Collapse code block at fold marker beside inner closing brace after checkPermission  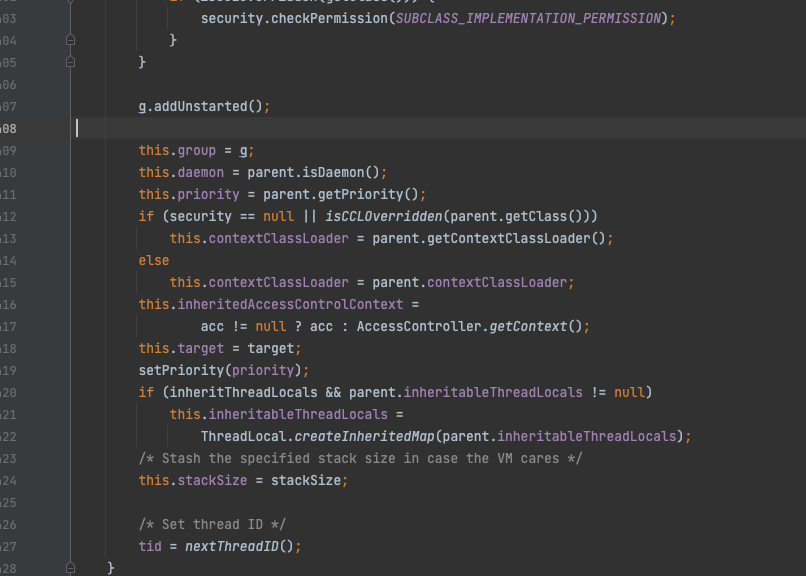click(70, 40)
